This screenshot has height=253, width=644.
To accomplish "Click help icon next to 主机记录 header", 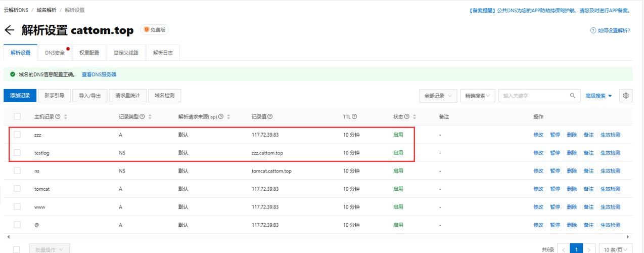I will [58, 116].
